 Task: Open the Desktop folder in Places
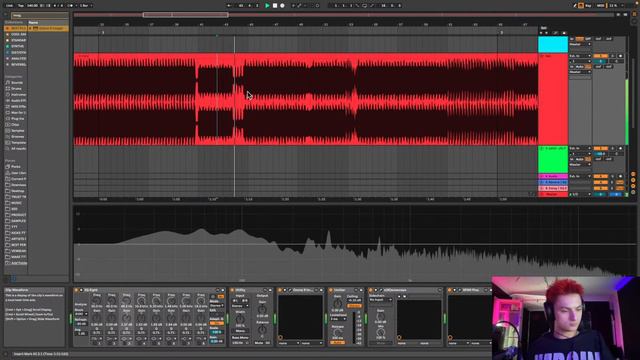(x=16, y=191)
